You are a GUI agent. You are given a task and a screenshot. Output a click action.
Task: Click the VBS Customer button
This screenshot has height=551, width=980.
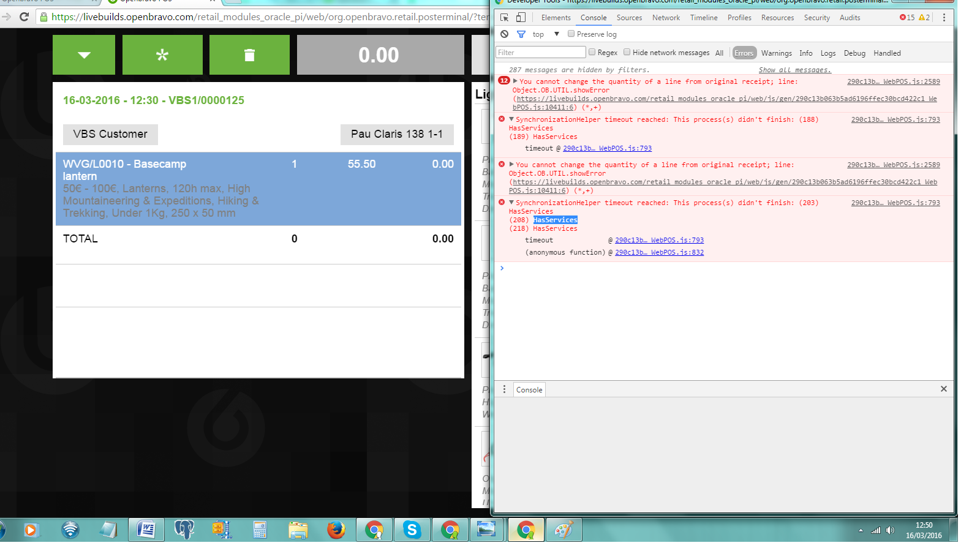[110, 134]
